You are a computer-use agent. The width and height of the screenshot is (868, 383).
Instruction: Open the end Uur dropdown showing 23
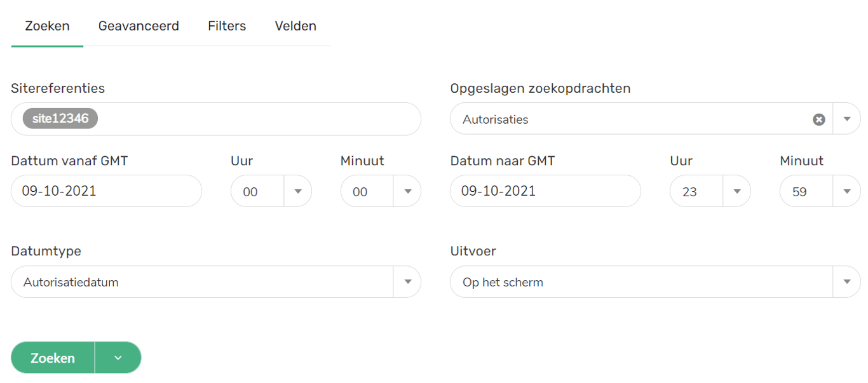(737, 191)
